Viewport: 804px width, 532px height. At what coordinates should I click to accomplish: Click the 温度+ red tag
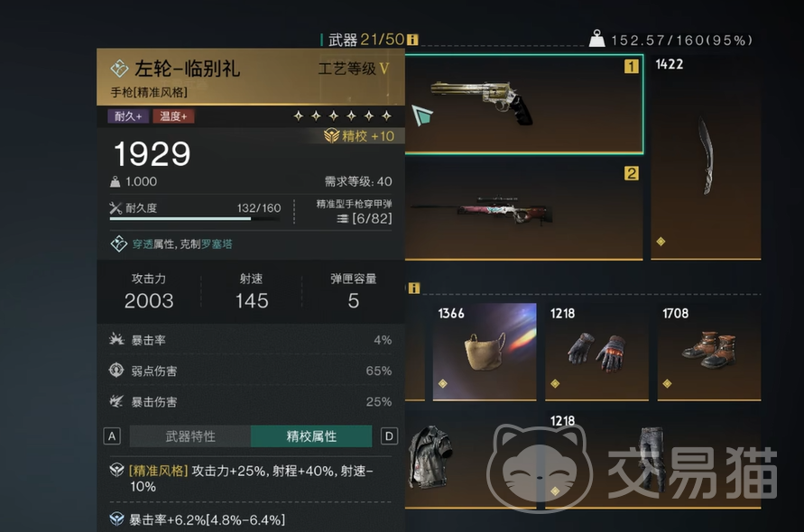(173, 116)
